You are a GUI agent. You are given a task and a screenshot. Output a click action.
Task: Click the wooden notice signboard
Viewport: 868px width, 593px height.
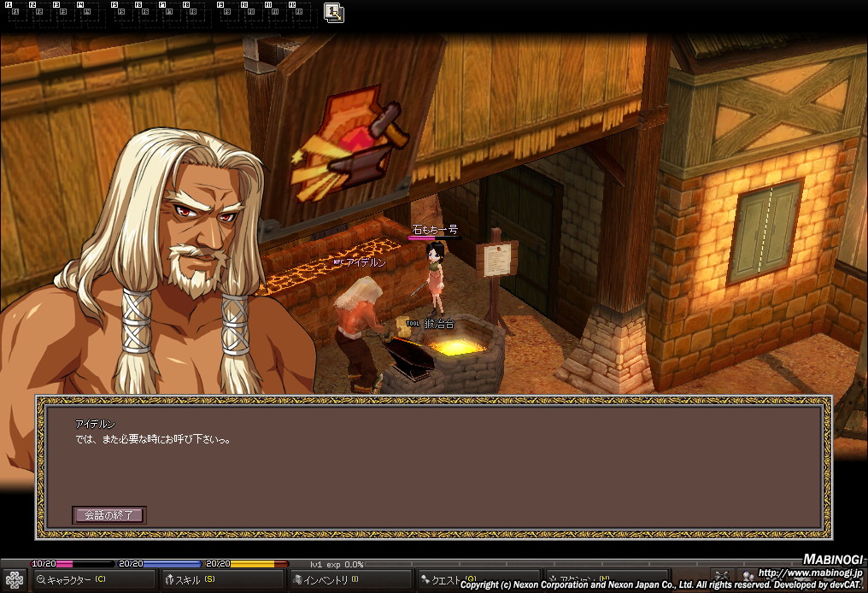click(x=496, y=261)
